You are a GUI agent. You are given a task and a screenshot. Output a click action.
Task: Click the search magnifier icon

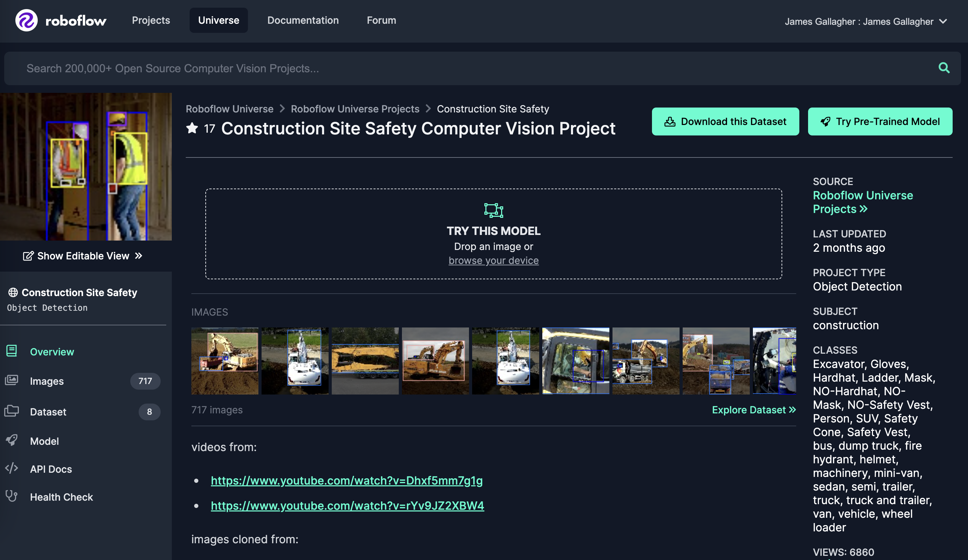944,68
